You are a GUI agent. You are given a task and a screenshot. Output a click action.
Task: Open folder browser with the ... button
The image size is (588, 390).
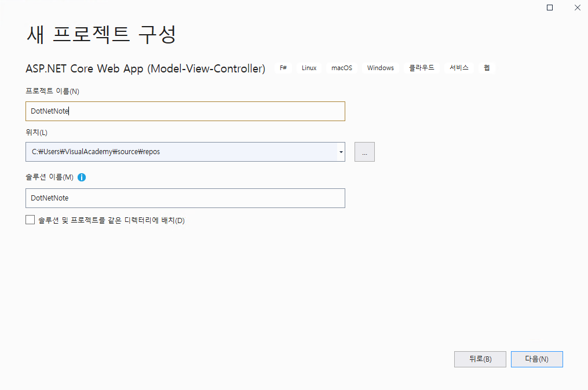364,152
